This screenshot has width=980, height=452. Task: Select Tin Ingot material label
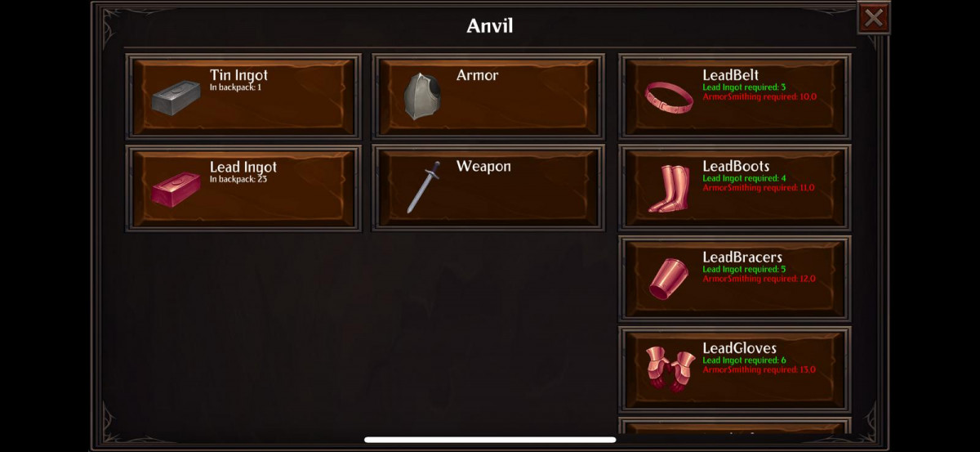(x=238, y=75)
